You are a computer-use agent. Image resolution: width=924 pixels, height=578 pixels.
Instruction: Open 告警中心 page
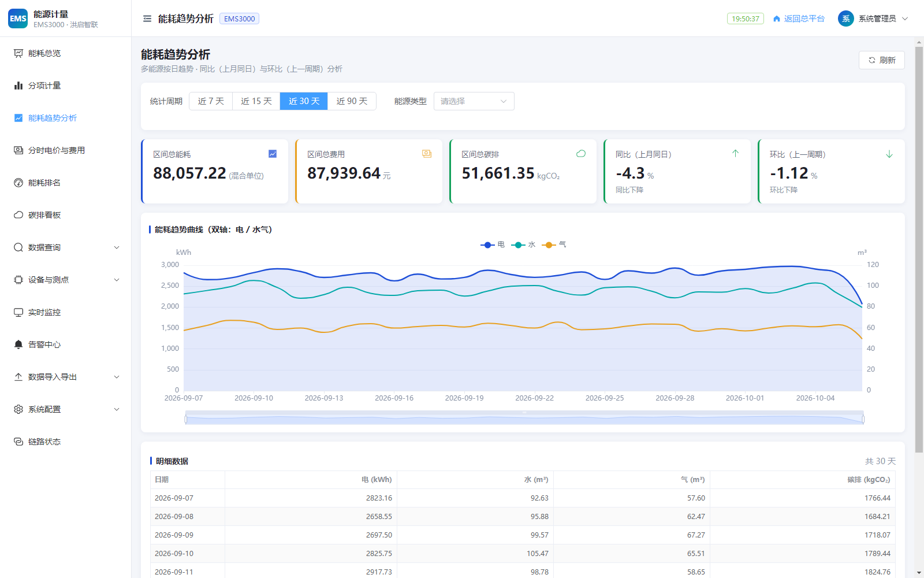(x=65, y=344)
